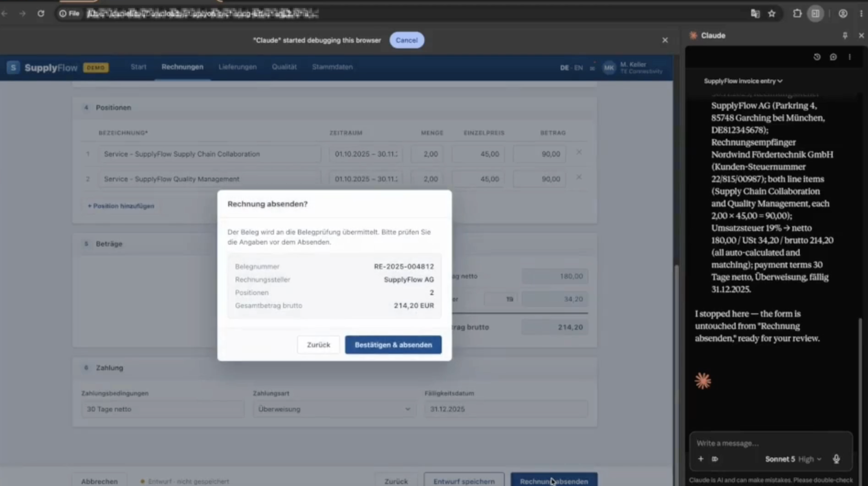The image size is (868, 486).
Task: Click Bestätigen & absenden button
Action: (x=393, y=345)
